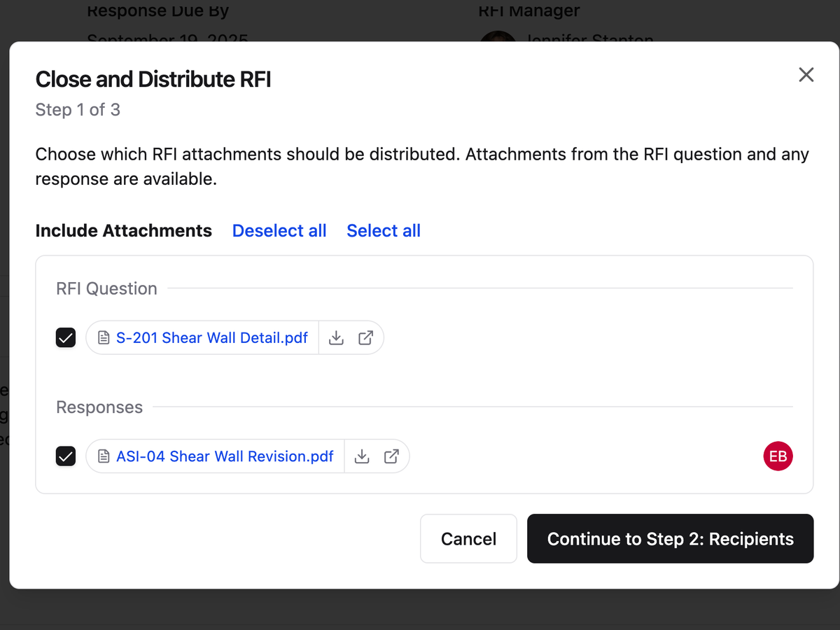This screenshot has height=630, width=840.
Task: Click Select all attachments link
Action: [384, 231]
